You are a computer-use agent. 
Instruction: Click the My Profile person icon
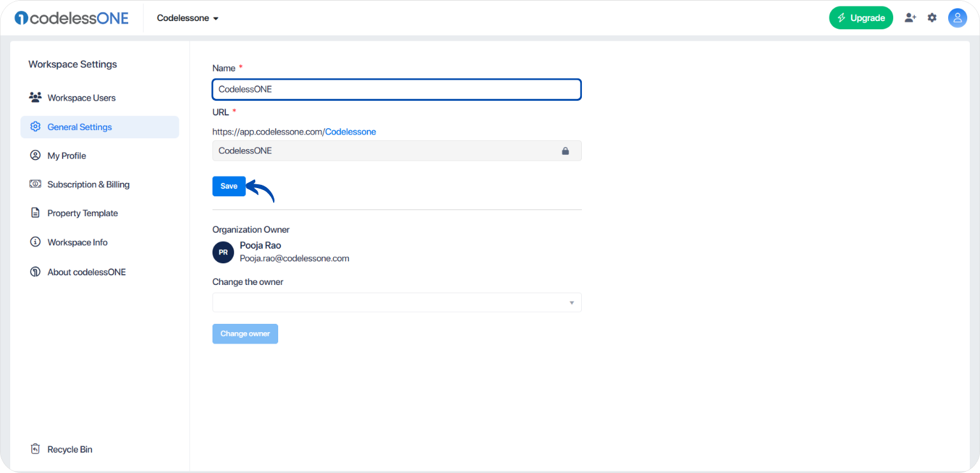pos(36,156)
